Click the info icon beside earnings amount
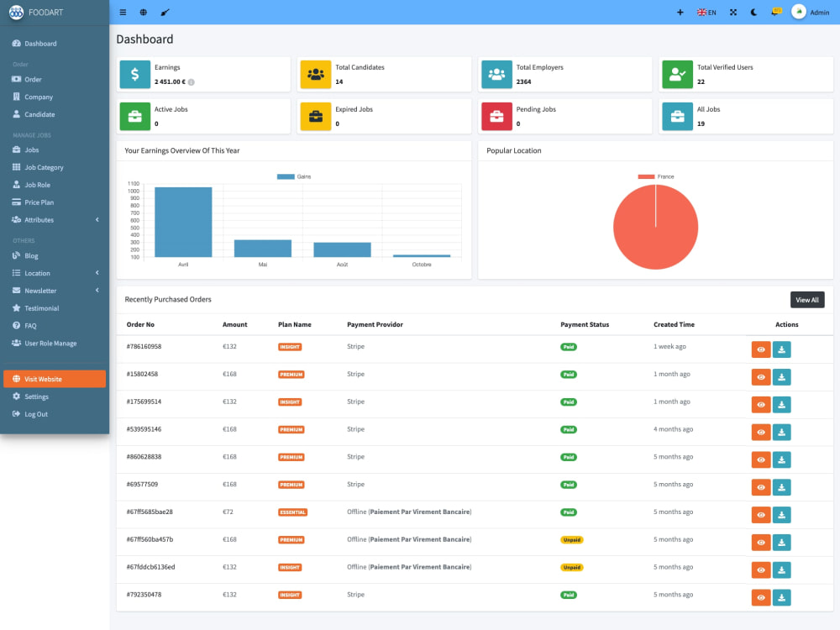Viewport: 840px width, 630px height. pos(192,82)
